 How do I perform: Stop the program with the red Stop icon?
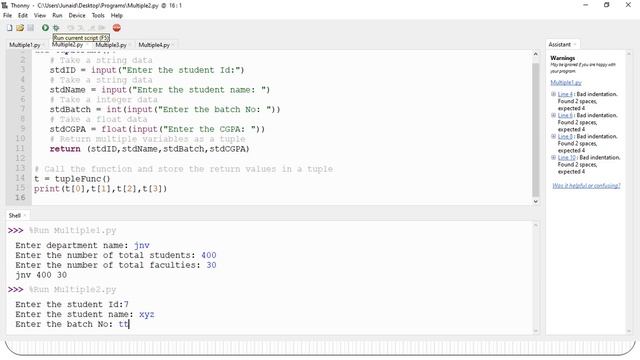(x=117, y=28)
